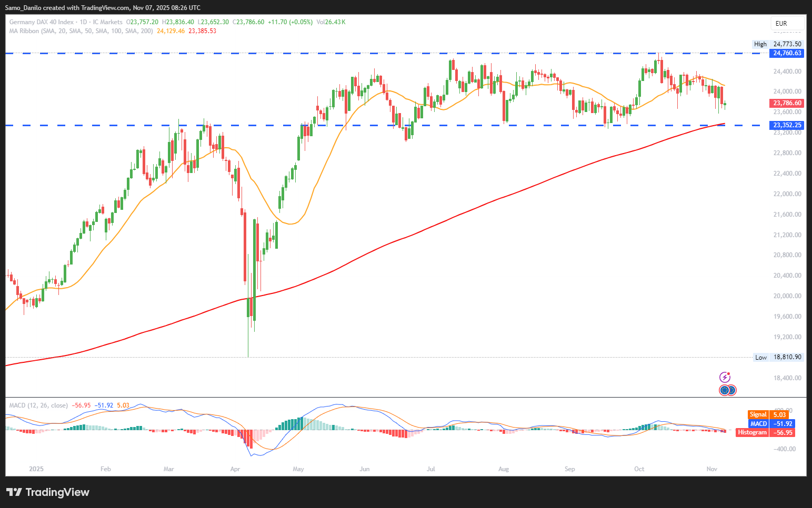Click the Germany DAX 40 Index title
Image resolution: width=812 pixels, height=508 pixels.
42,22
